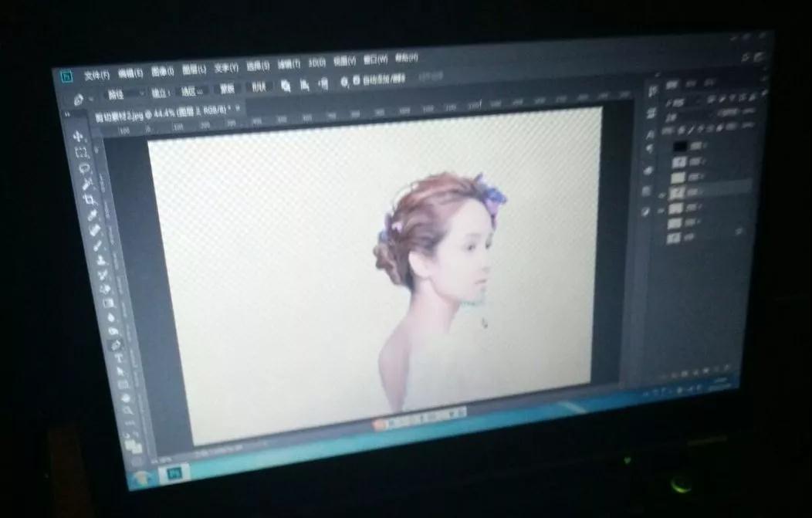This screenshot has width=812, height=518.
Task: Select the Zoom tool
Action: coord(127,411)
